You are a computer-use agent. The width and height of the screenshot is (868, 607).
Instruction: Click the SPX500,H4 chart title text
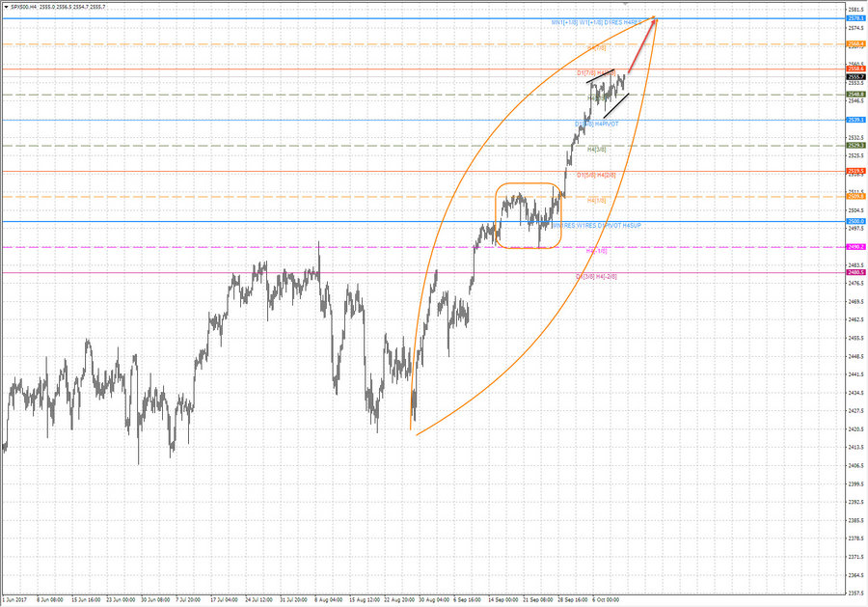click(x=28, y=5)
